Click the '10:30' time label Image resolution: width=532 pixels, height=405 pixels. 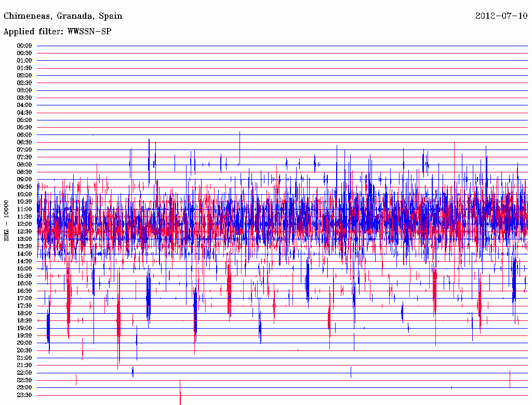click(24, 202)
